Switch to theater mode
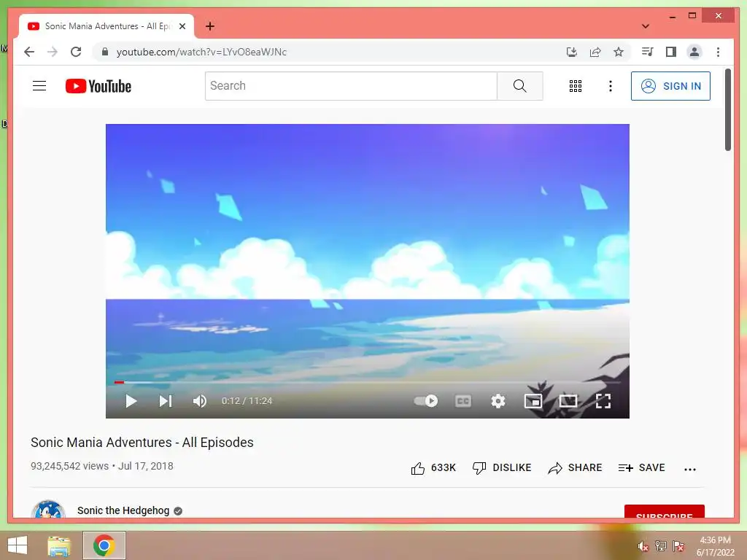Viewport: 747px width, 560px height. pyautogui.click(x=568, y=401)
